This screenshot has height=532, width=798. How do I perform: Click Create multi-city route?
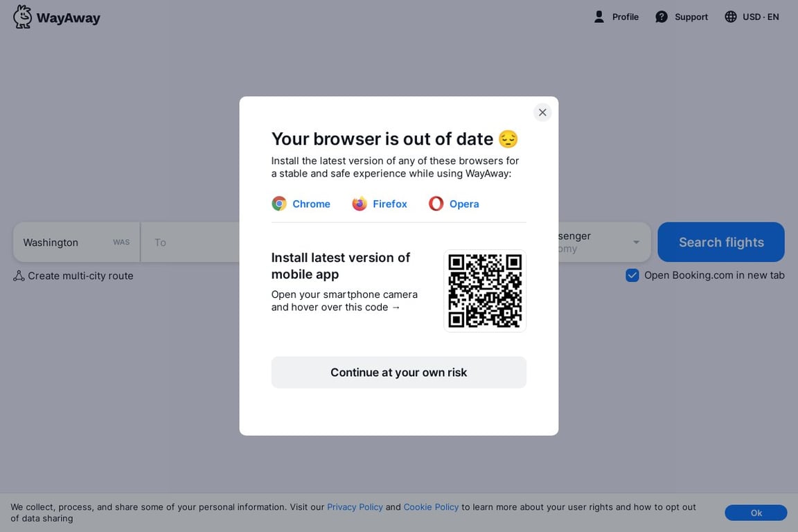(73, 276)
